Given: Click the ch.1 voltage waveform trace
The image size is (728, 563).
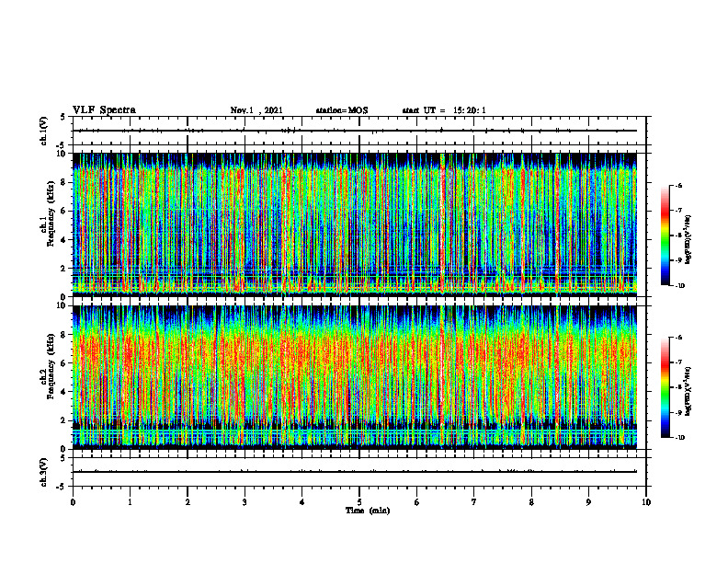Looking at the screenshot, I should 355,131.
